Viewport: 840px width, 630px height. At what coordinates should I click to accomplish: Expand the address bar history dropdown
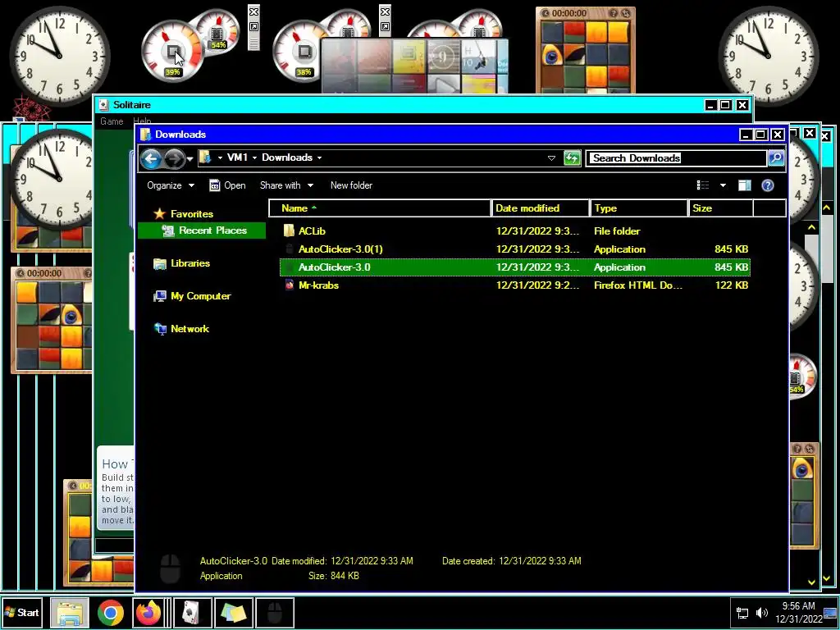click(551, 158)
